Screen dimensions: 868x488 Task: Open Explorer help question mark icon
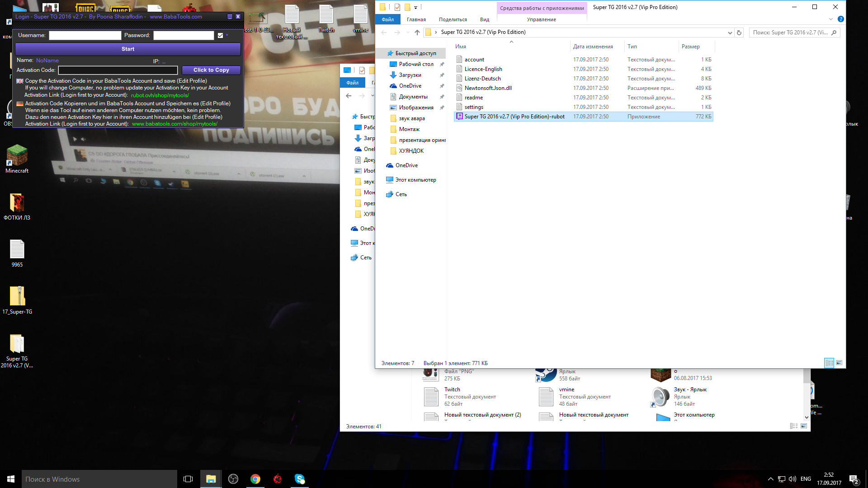coord(840,19)
